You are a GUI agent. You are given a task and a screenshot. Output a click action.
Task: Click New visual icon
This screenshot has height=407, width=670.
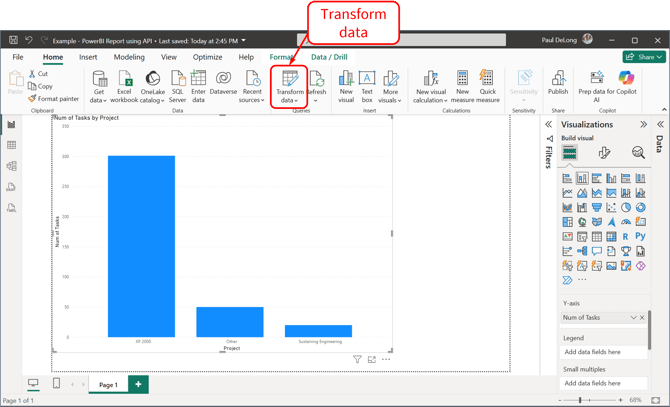click(x=346, y=78)
